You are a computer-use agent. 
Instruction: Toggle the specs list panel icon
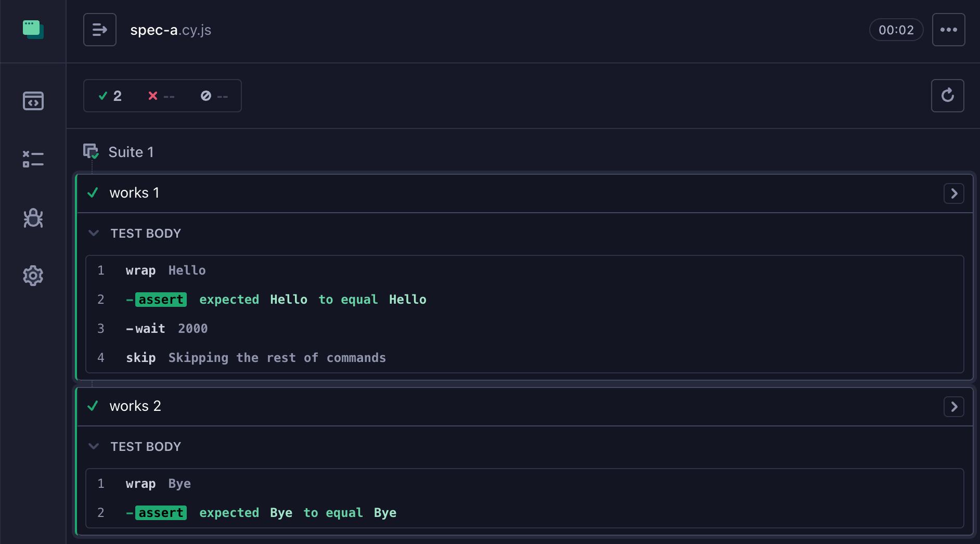point(100,30)
